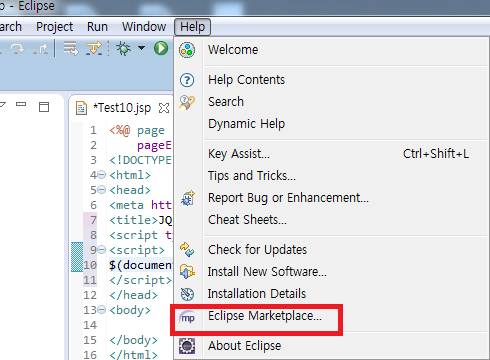Click the Check for Updates icon

[187, 250]
